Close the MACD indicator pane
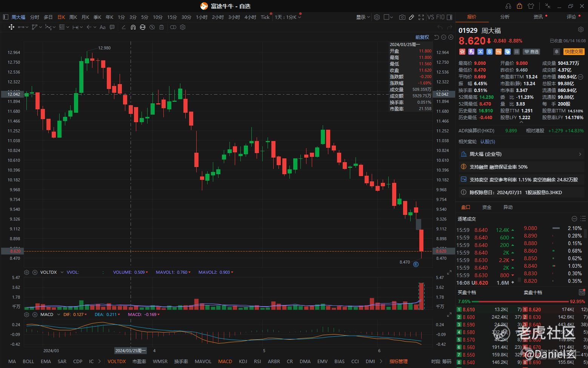 35,314
